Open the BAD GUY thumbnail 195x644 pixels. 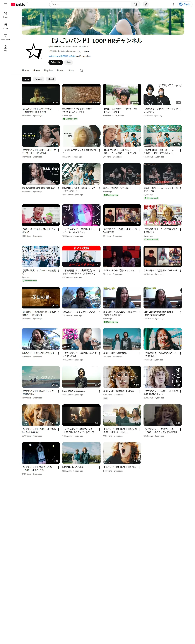click(x=41, y=174)
